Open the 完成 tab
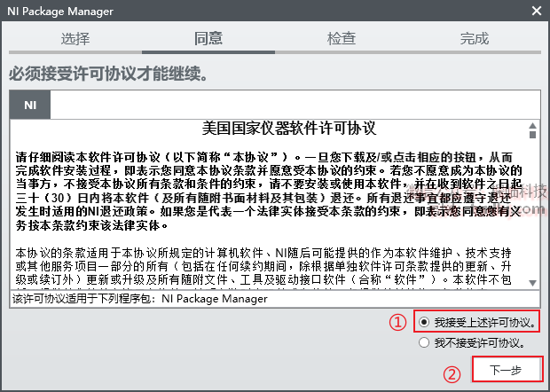 475,38
